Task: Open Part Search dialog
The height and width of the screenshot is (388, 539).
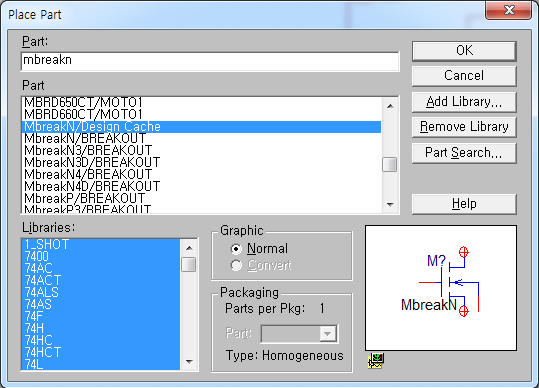Action: (x=464, y=153)
